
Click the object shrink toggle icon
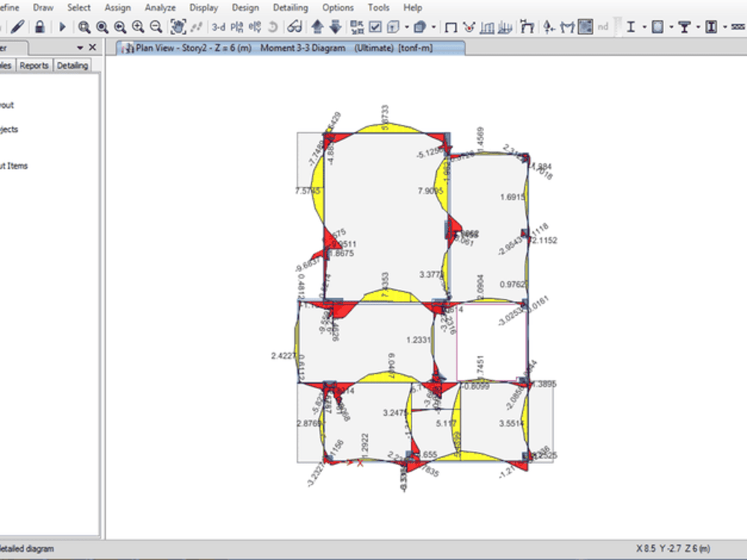click(x=357, y=27)
